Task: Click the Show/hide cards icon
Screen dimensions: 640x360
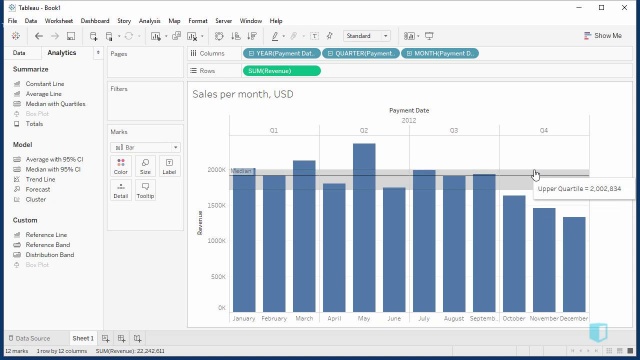Action: (409, 36)
